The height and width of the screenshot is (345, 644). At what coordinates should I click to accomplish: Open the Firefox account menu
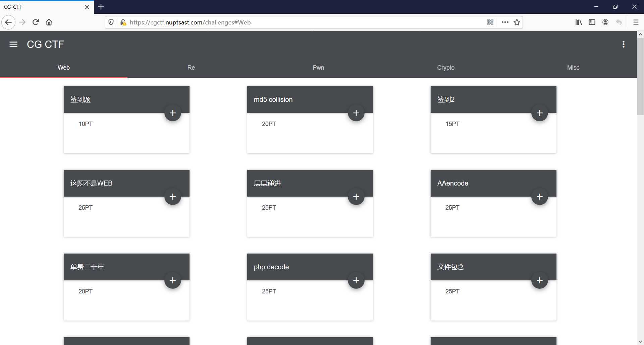tap(605, 22)
